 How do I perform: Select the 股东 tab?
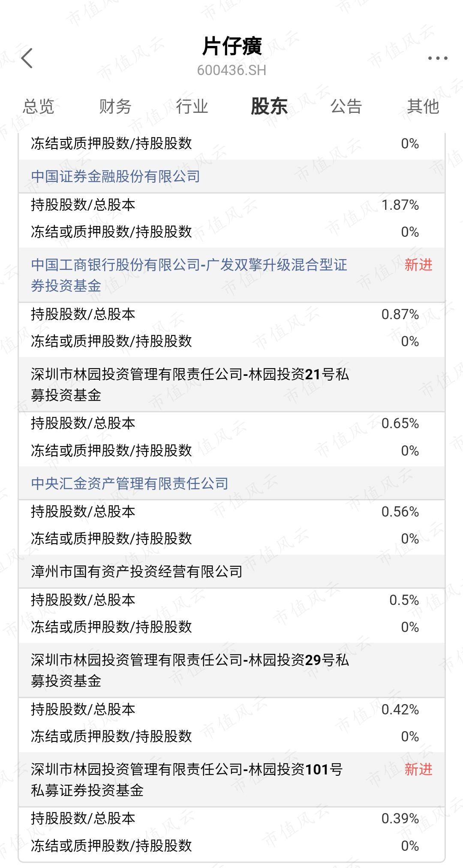pos(269,106)
